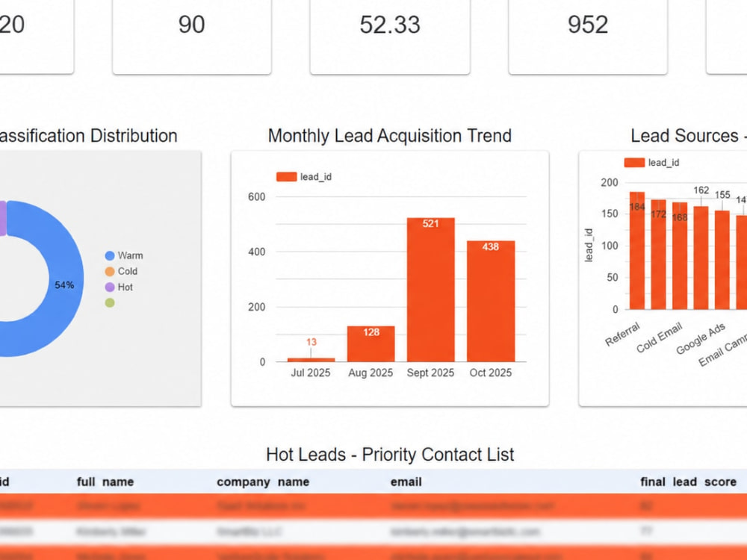Image resolution: width=747 pixels, height=560 pixels.
Task: Click the 52.33 scorecard
Action: [390, 37]
